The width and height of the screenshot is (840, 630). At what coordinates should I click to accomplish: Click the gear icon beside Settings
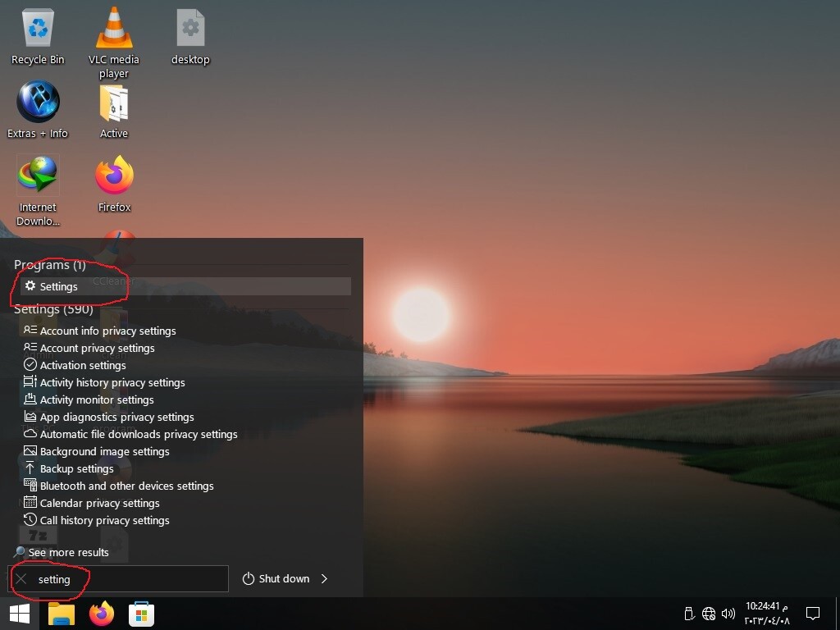pyautogui.click(x=30, y=285)
